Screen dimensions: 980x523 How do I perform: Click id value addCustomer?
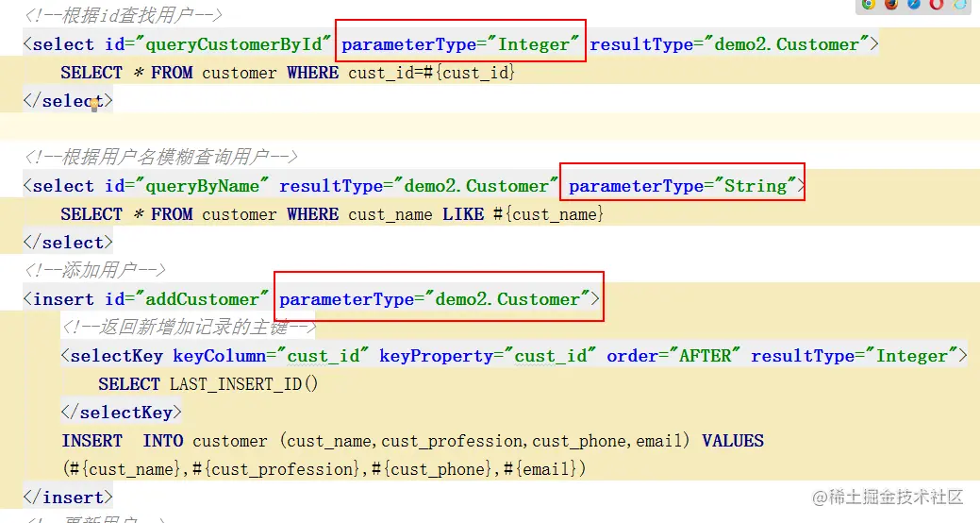pyautogui.click(x=203, y=299)
